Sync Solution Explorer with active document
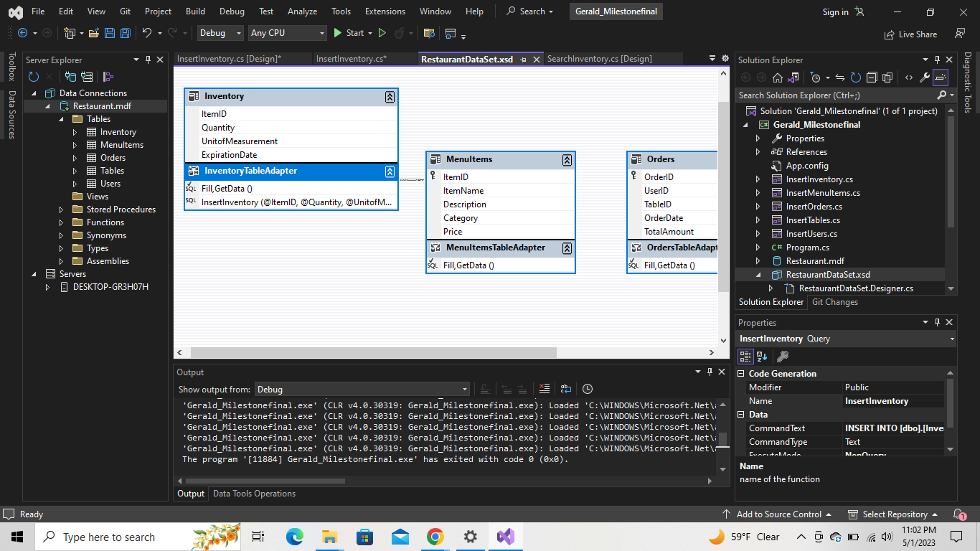The height and width of the screenshot is (551, 980). point(840,77)
